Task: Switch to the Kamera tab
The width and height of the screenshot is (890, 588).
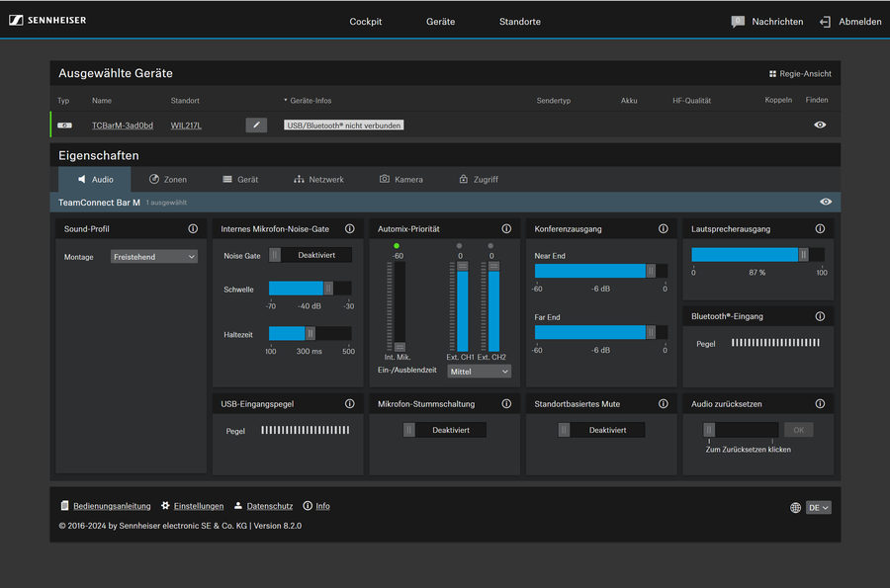Action: coord(400,179)
